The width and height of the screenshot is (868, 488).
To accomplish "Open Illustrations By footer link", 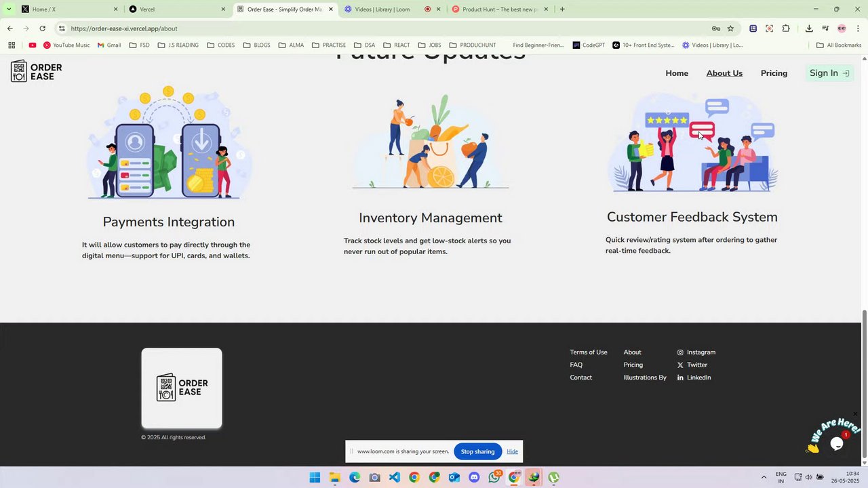I will (x=645, y=378).
